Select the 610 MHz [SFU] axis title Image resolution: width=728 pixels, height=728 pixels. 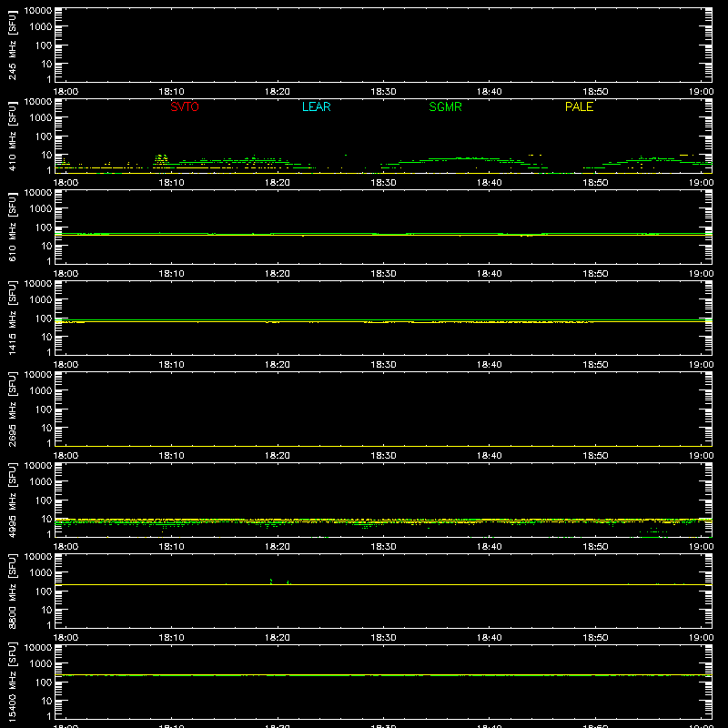pos(12,227)
